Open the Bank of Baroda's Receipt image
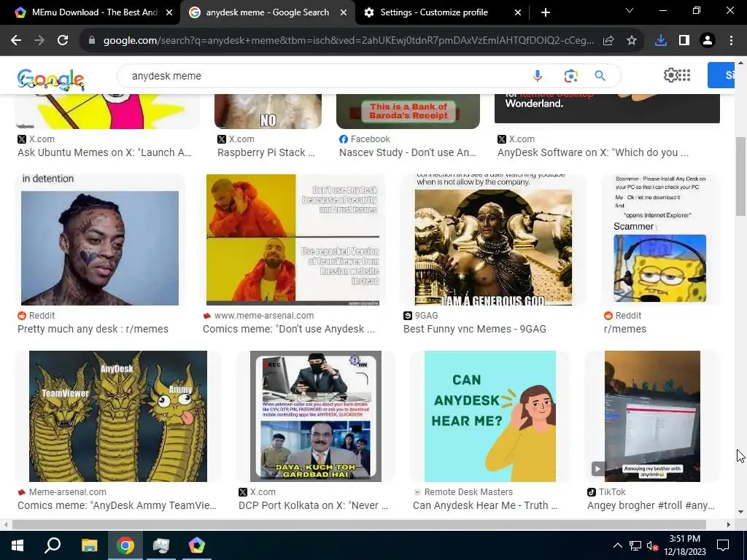747x560 pixels. tap(408, 112)
